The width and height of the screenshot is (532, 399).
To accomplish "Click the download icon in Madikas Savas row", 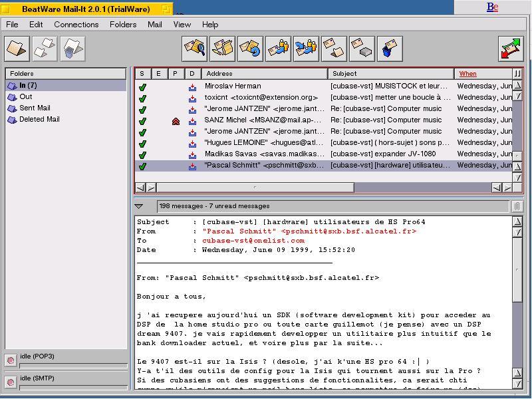I will [192, 155].
